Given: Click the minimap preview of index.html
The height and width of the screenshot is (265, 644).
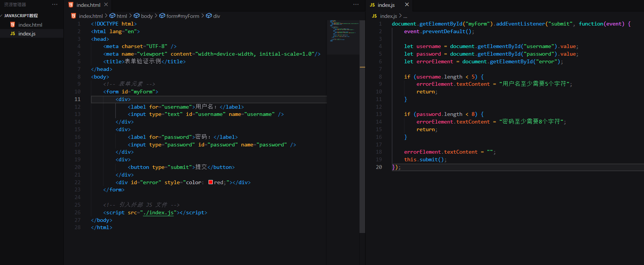Looking at the screenshot, I should tap(343, 37).
